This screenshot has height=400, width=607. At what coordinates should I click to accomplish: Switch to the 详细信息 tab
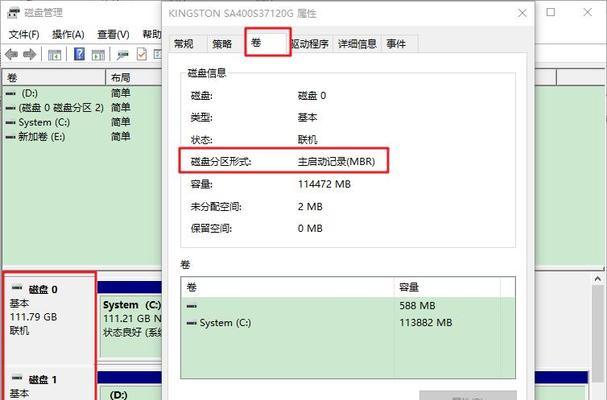pyautogui.click(x=357, y=44)
